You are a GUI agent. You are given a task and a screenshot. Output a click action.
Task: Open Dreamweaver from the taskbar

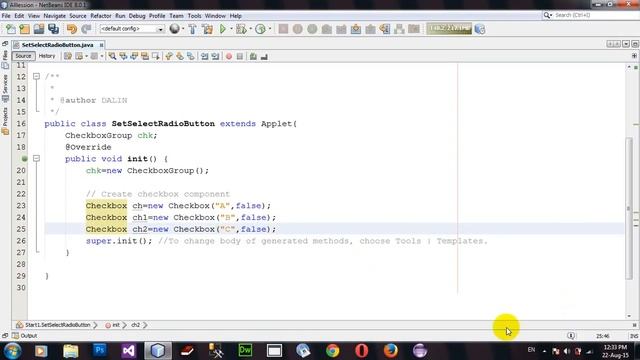pos(245,351)
